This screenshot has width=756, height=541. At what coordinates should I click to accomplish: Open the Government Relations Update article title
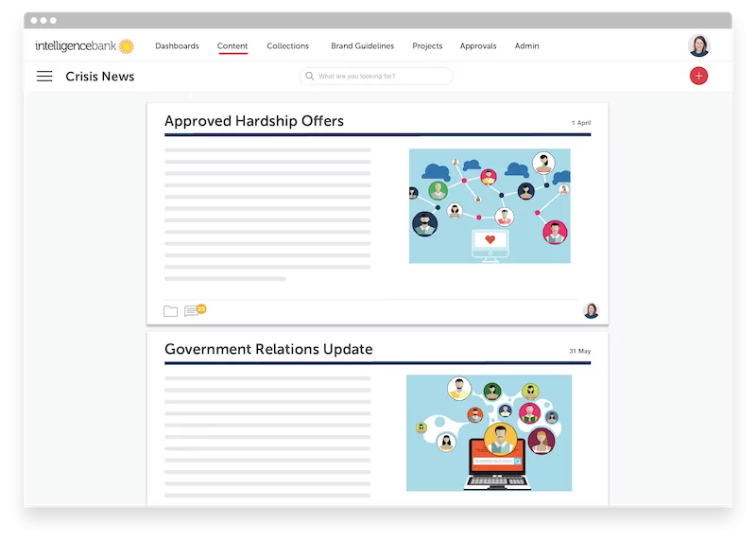pyautogui.click(x=268, y=349)
